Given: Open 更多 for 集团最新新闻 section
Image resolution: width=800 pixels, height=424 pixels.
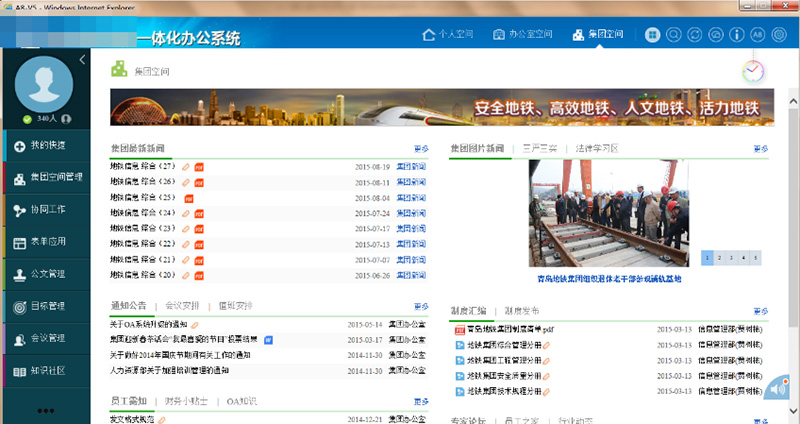Looking at the screenshot, I should [x=421, y=149].
